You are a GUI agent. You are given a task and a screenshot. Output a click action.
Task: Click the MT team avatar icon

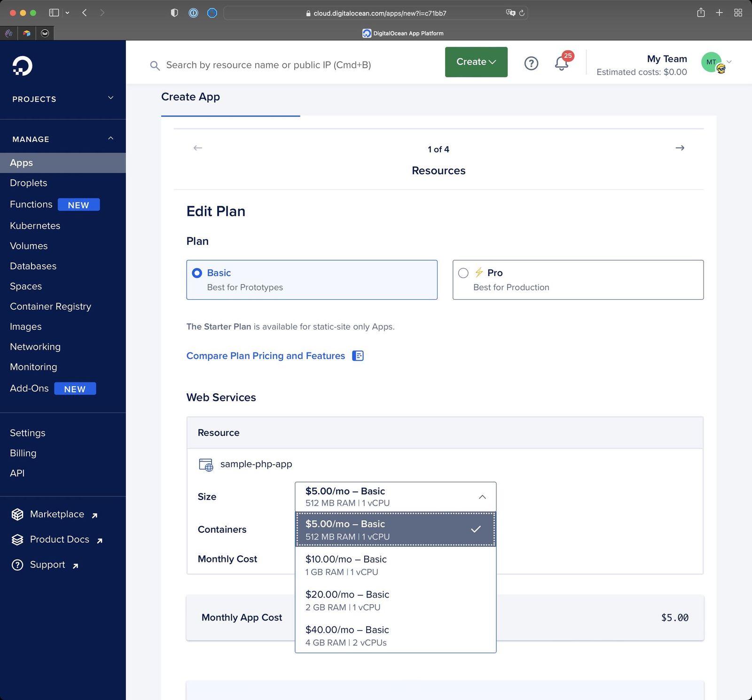point(712,62)
